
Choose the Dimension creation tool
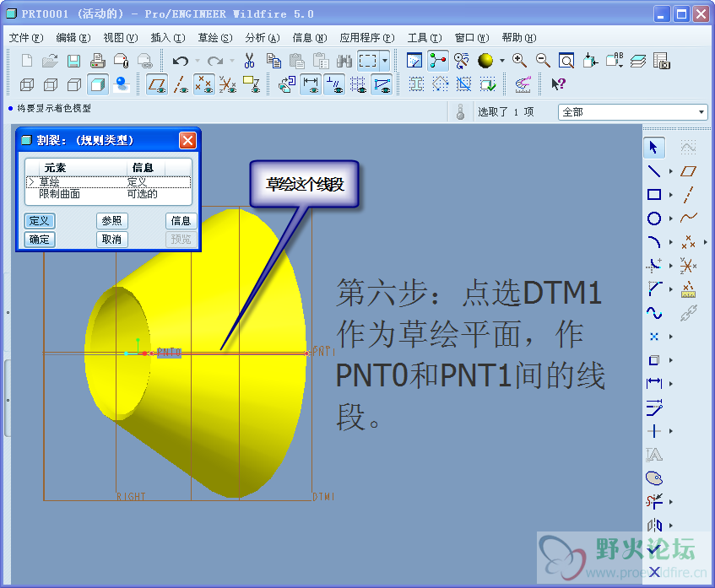coord(654,384)
